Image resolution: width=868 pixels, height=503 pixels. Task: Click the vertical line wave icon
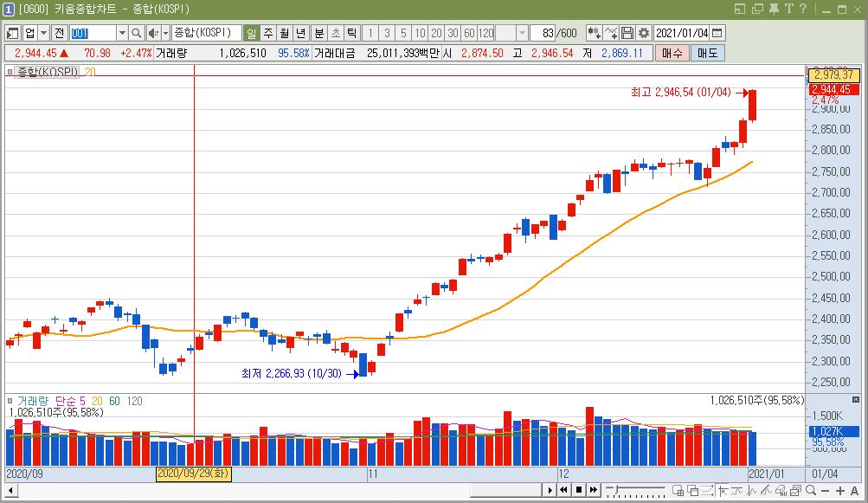(x=752, y=490)
